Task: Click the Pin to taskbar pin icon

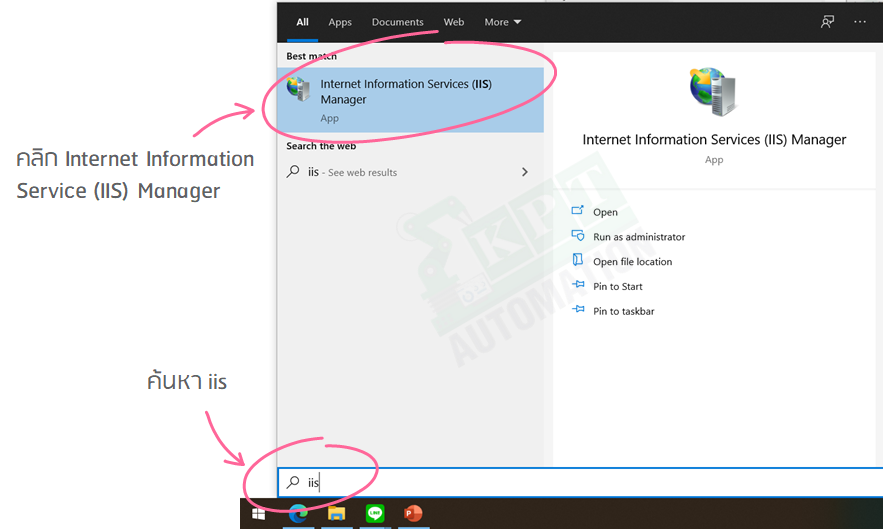Action: [x=578, y=309]
